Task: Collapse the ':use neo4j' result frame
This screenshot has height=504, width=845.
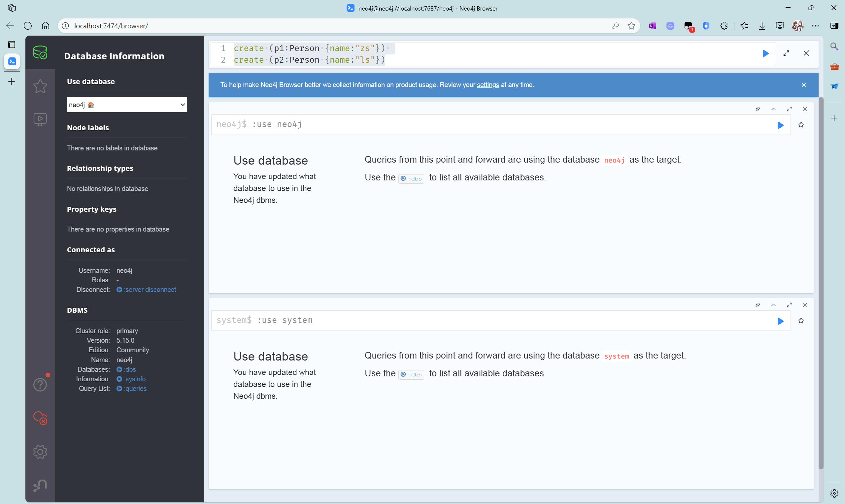Action: click(774, 109)
